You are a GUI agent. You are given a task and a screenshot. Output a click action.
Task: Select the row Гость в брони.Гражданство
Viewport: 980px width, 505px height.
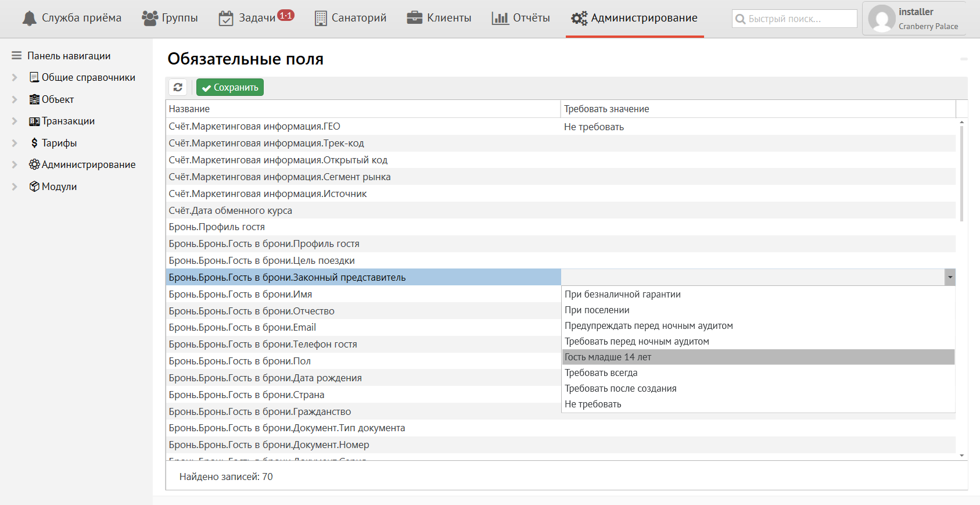tap(363, 411)
